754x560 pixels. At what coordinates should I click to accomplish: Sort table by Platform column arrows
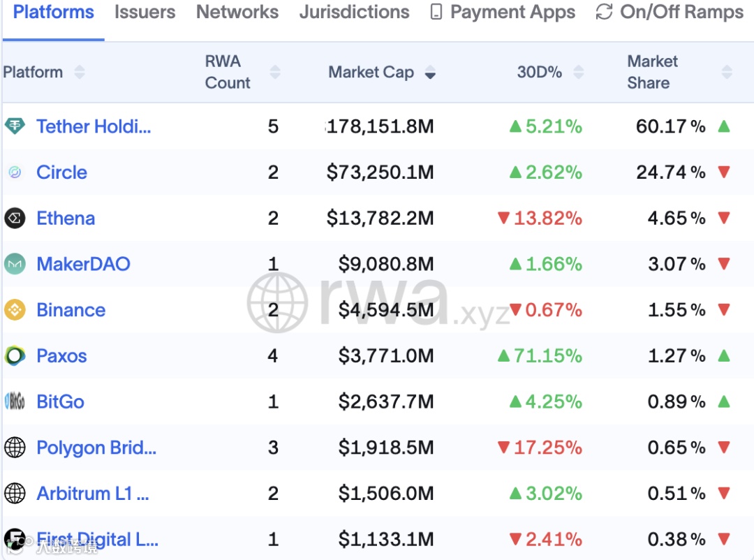(x=79, y=73)
